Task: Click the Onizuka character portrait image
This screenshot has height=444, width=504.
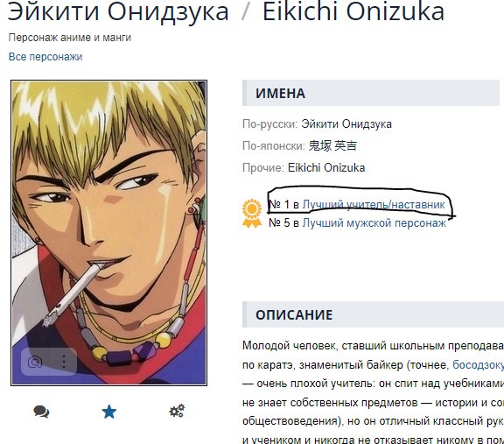Action: (109, 233)
